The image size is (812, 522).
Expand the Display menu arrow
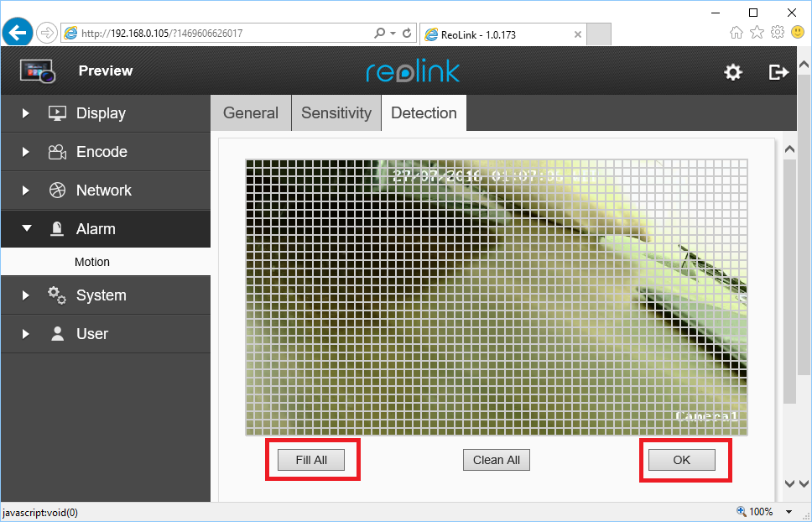point(26,113)
